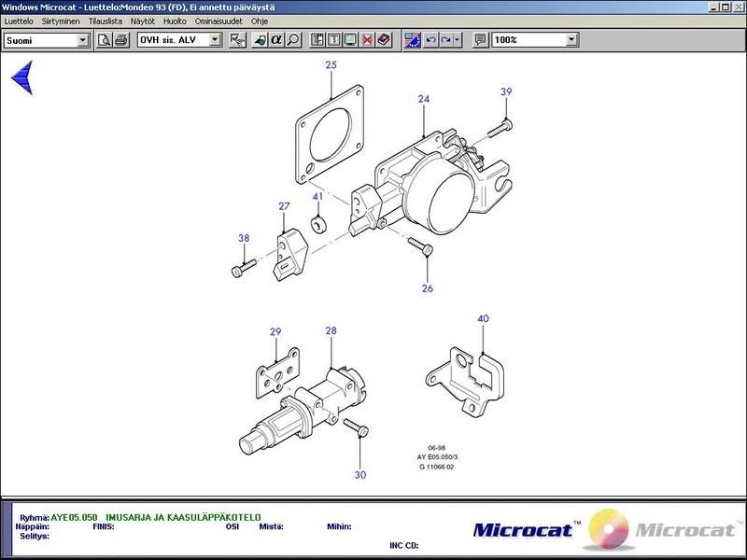
Task: Open the Tilauslista menu
Action: [105, 21]
